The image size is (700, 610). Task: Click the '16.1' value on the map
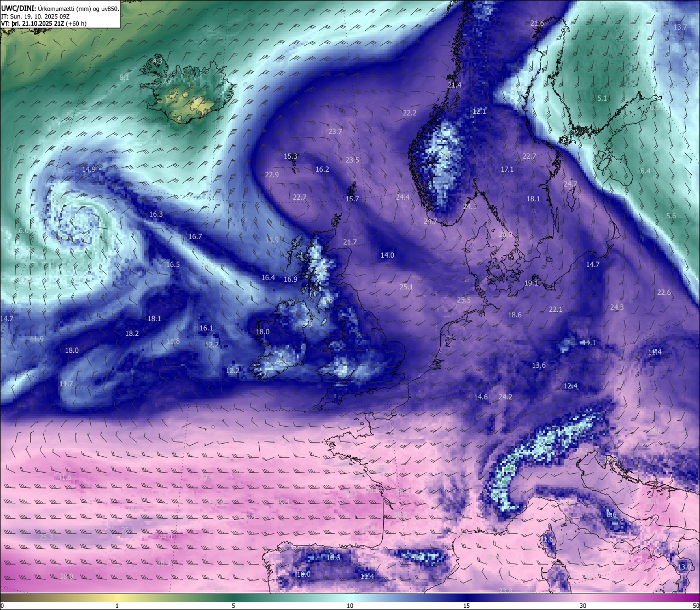click(206, 328)
